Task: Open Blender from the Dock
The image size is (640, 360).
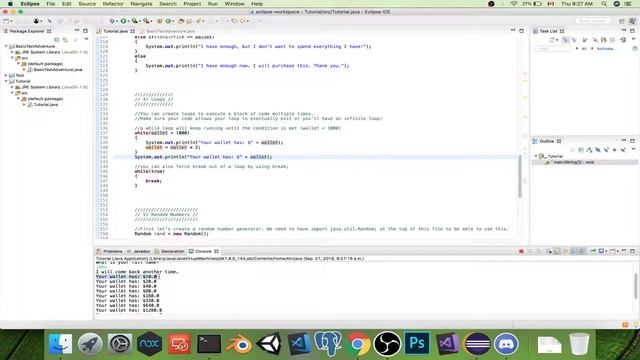Action: (x=239, y=344)
